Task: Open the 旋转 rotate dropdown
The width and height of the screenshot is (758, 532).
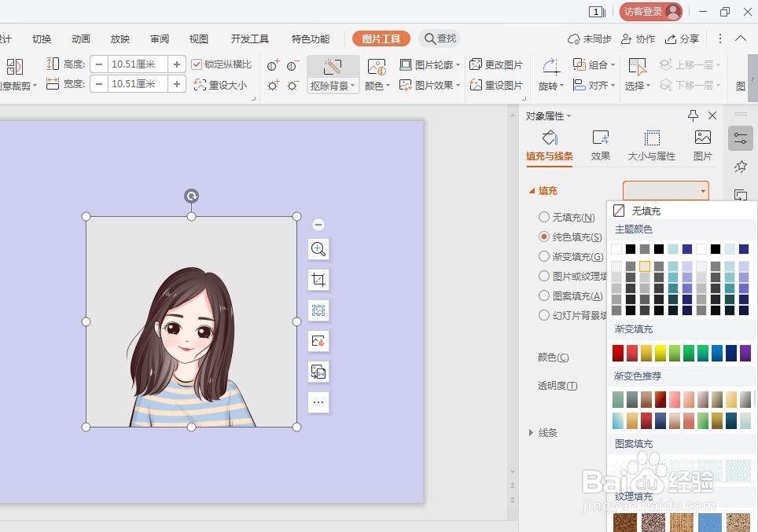Action: coord(550,84)
